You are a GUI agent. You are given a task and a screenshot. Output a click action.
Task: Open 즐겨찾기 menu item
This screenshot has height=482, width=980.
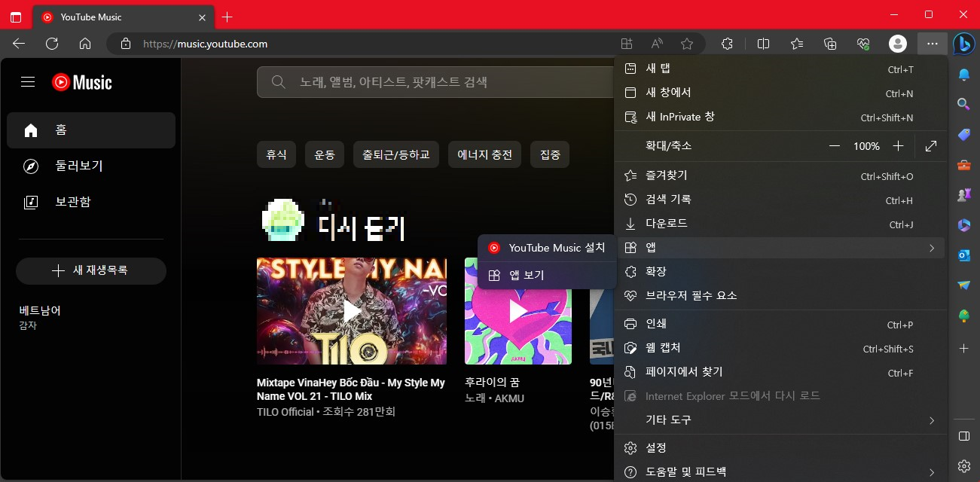pos(780,176)
